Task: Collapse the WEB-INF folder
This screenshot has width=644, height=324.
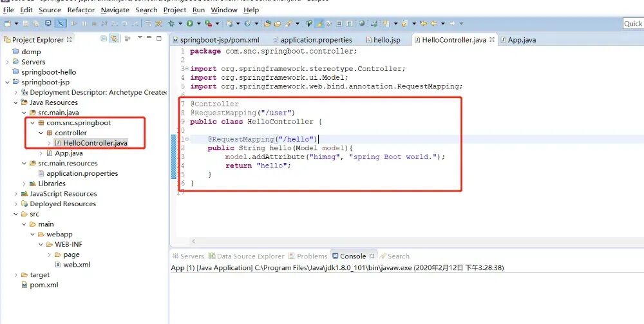Action: click(x=41, y=244)
